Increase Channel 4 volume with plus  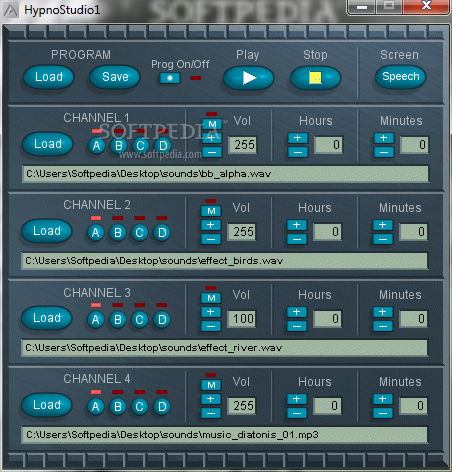click(x=211, y=399)
